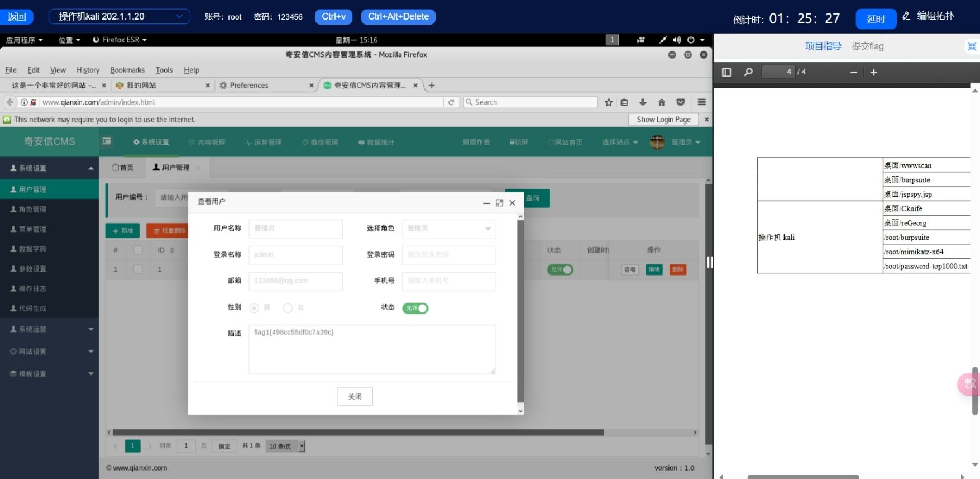Open the Pocket shield icon in toolbar

pyautogui.click(x=680, y=102)
